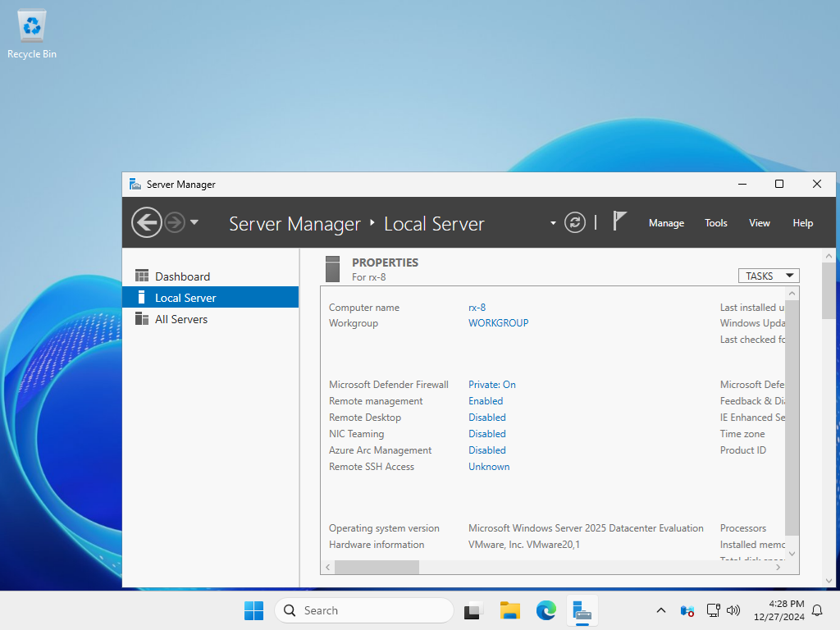Click the volume speaker icon in the tray
840x630 pixels.
coord(733,610)
